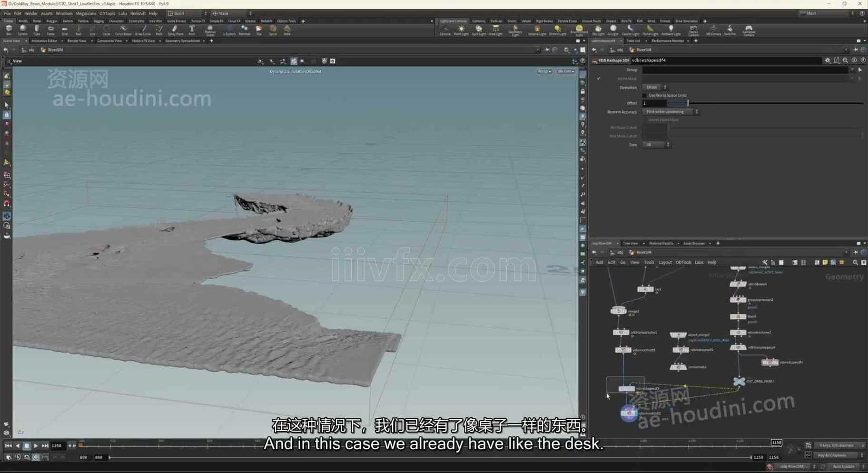Add a Point Light from the shelf

coord(461,30)
